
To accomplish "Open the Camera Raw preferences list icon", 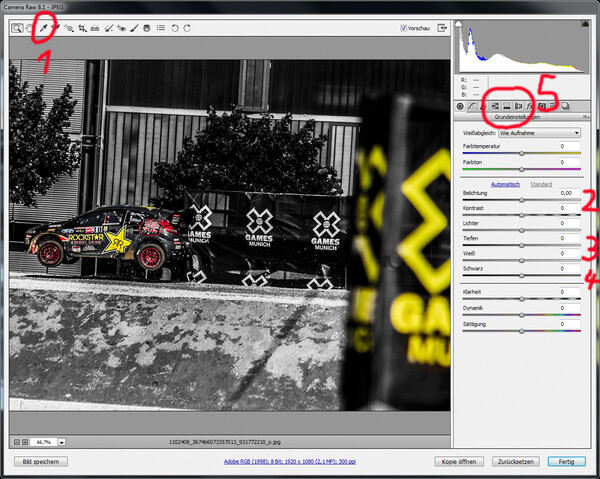I will (x=161, y=28).
